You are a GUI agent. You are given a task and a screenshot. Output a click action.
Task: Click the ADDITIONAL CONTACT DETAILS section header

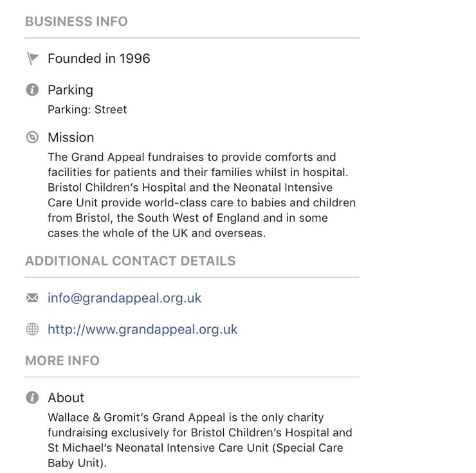(131, 261)
